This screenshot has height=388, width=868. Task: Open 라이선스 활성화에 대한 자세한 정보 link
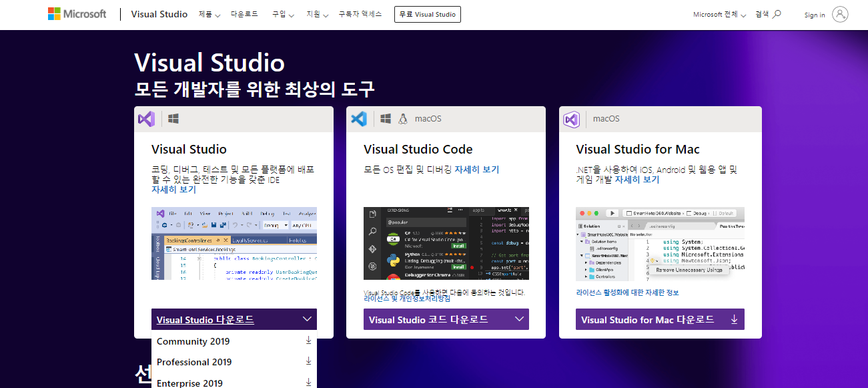pyautogui.click(x=628, y=293)
